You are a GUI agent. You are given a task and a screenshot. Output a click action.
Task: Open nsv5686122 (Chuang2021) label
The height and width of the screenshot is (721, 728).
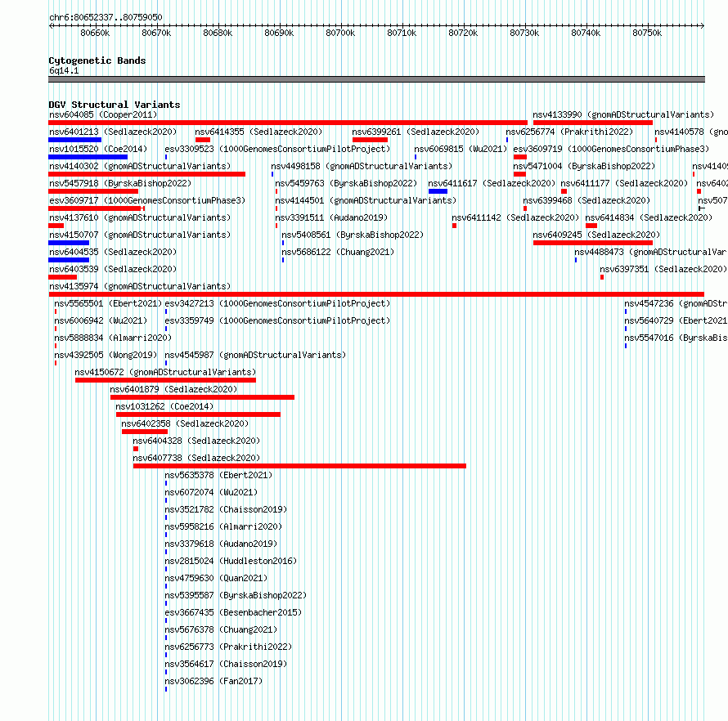pos(338,252)
